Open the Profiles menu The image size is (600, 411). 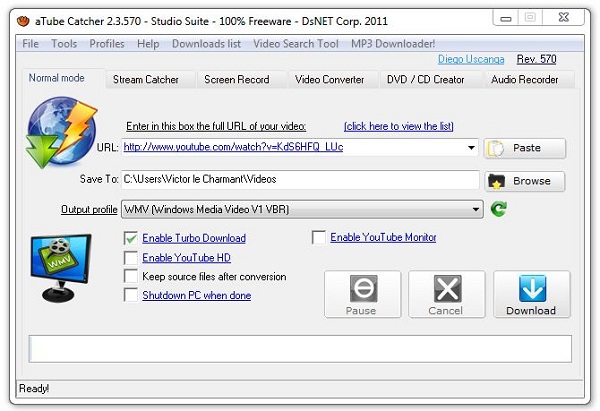(107, 44)
